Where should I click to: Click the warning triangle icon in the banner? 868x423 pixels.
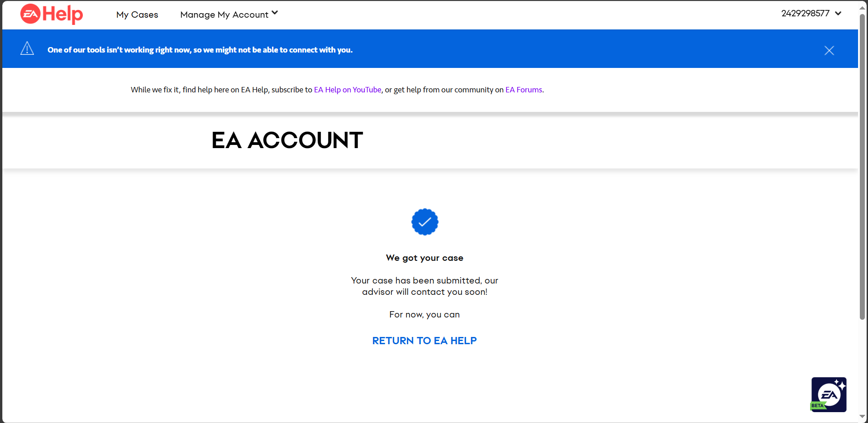27,49
